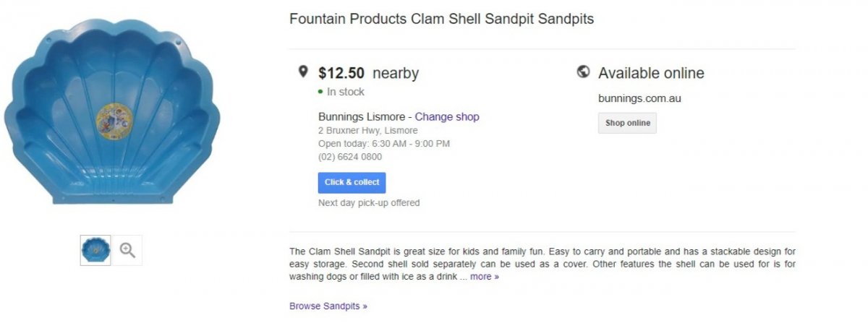Image resolution: width=868 pixels, height=323 pixels.
Task: Click the Bunnings Lismore store name
Action: point(365,116)
